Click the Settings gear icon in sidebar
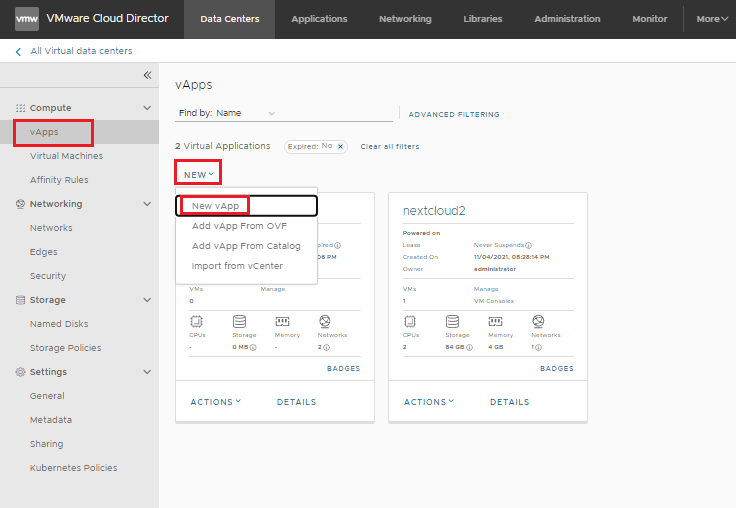Viewport: 736px width, 508px height. pyautogui.click(x=20, y=372)
